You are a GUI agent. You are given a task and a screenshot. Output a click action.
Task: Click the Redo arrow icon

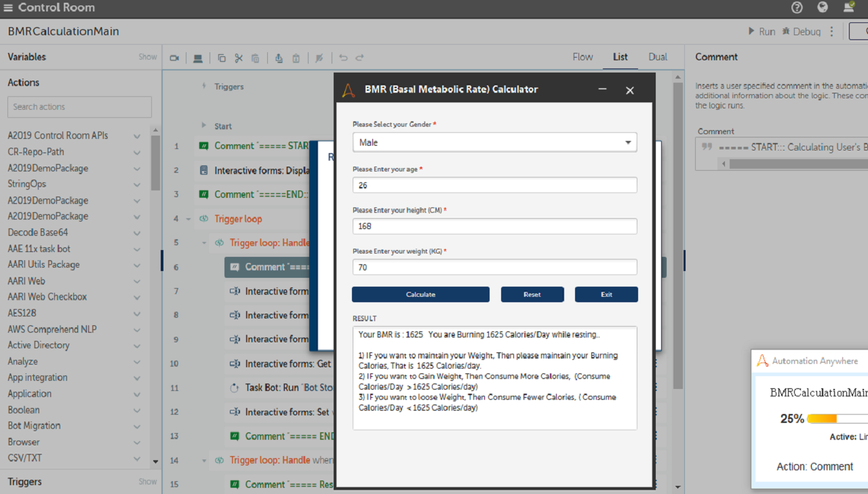click(x=360, y=58)
